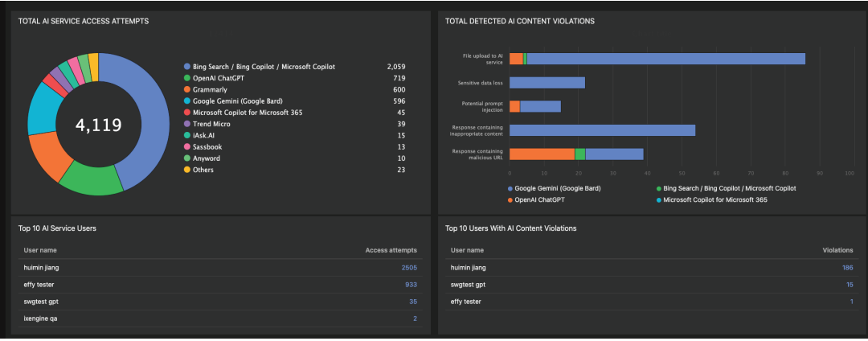Select Microsoft Copilot for Microsoft 365 chart legend

coord(714,199)
